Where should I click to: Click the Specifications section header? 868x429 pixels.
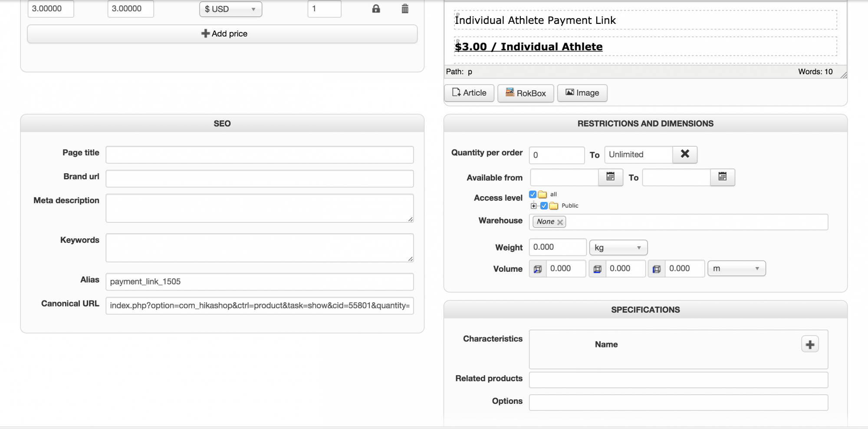click(x=645, y=310)
